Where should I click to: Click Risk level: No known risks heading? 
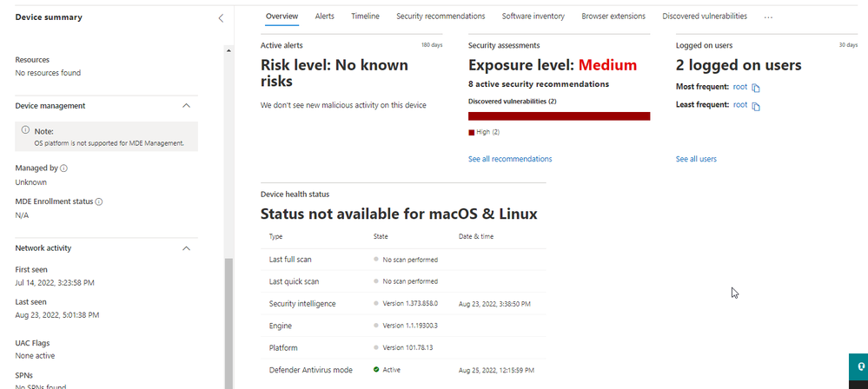(335, 73)
